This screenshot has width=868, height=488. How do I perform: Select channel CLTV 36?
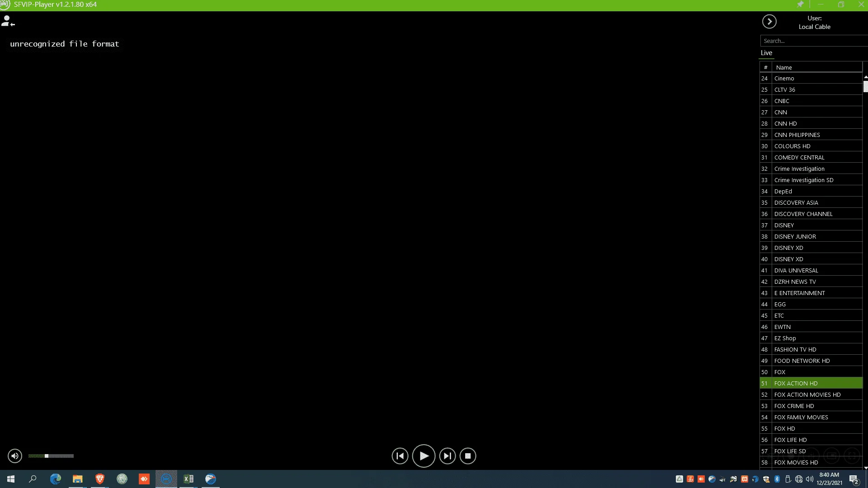tap(811, 89)
